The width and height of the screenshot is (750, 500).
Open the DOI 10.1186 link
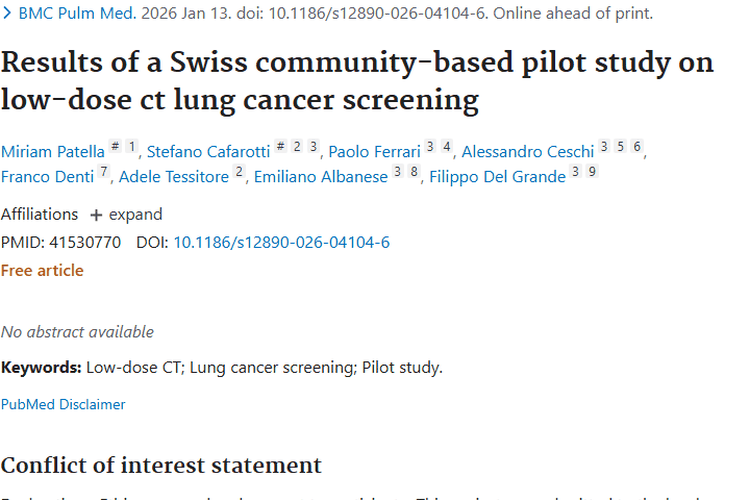[x=282, y=242]
